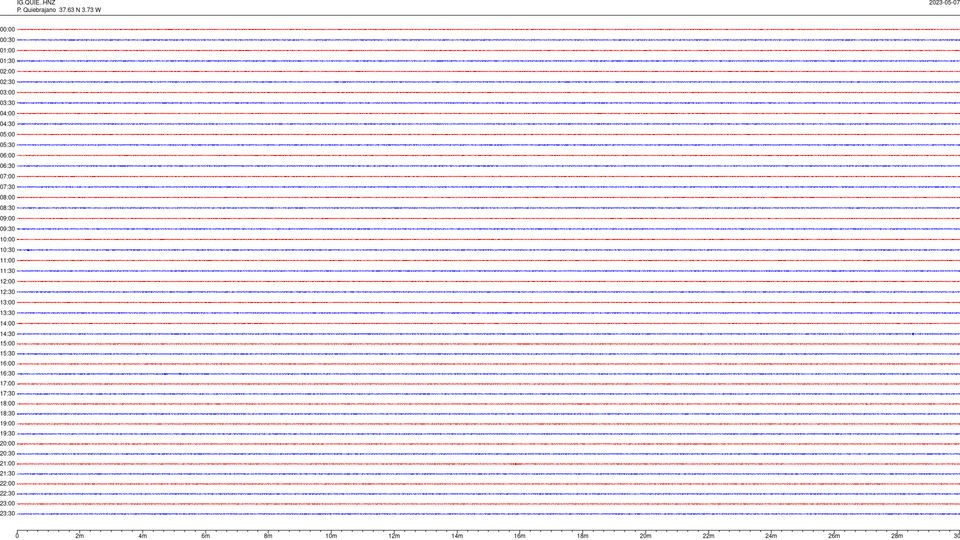Click the 10:30 time row label
Screen dimensions: 960x540
(x=7, y=250)
